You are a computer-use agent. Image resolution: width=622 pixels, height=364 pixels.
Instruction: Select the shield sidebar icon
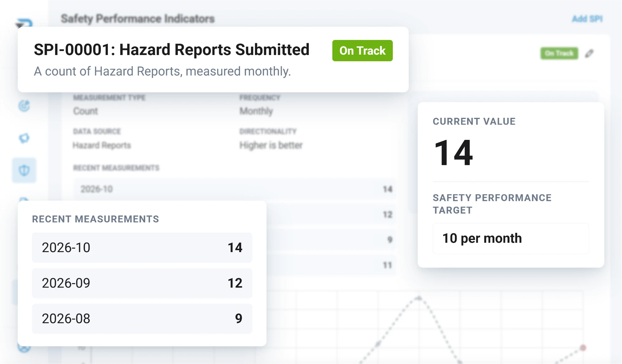click(x=24, y=170)
